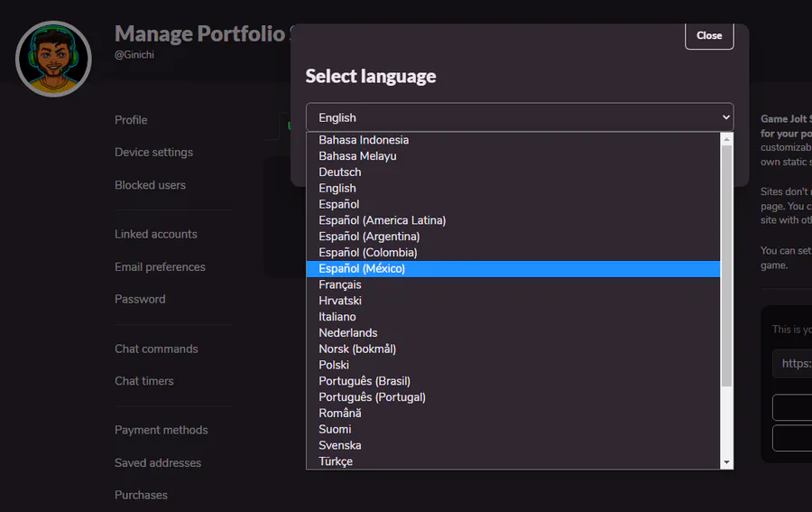Choose Français language option
Screen dimensions: 812x512
[340, 284]
